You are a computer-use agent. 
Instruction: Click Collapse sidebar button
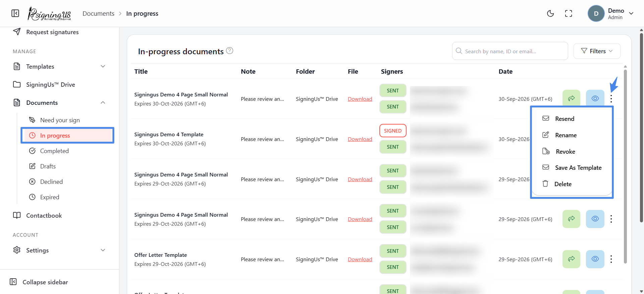coord(39,282)
